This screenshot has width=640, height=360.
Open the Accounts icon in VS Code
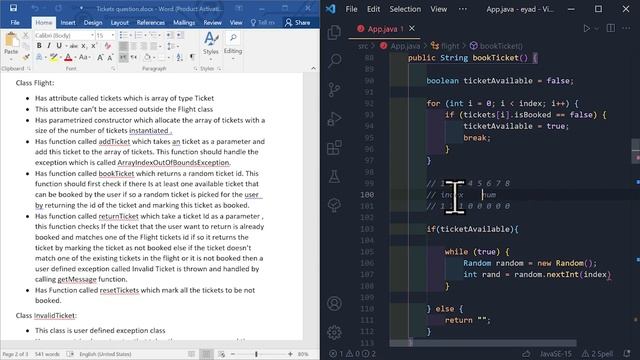pyautogui.click(x=334, y=304)
